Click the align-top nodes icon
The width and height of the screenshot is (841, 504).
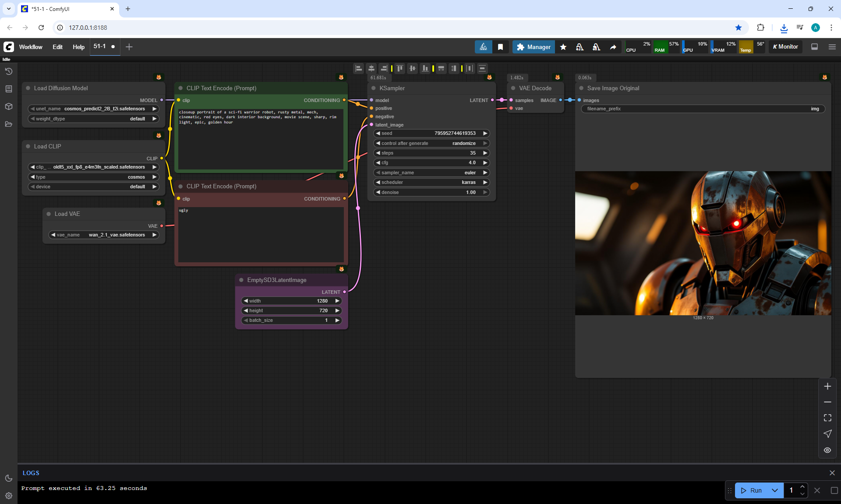(x=400, y=68)
